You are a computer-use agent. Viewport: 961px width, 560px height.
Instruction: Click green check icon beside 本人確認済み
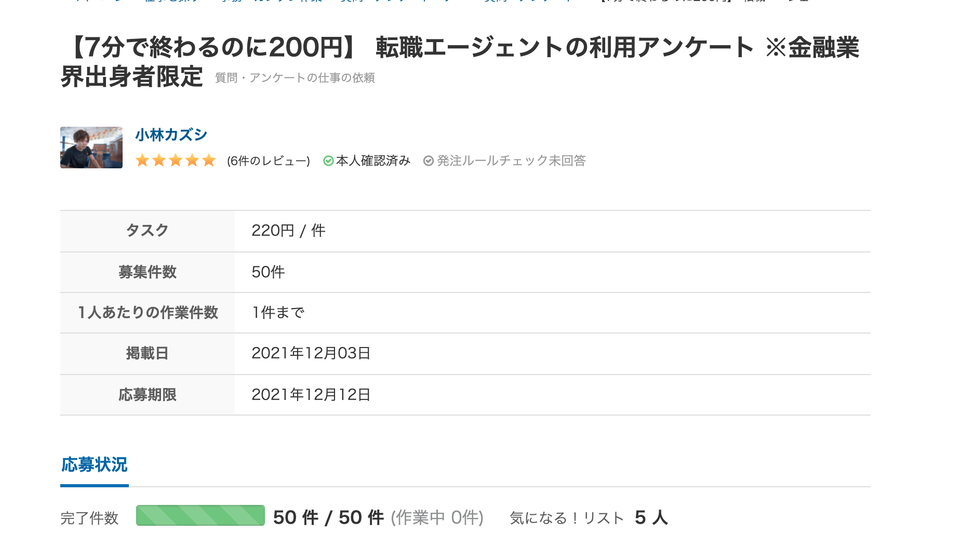(x=328, y=161)
